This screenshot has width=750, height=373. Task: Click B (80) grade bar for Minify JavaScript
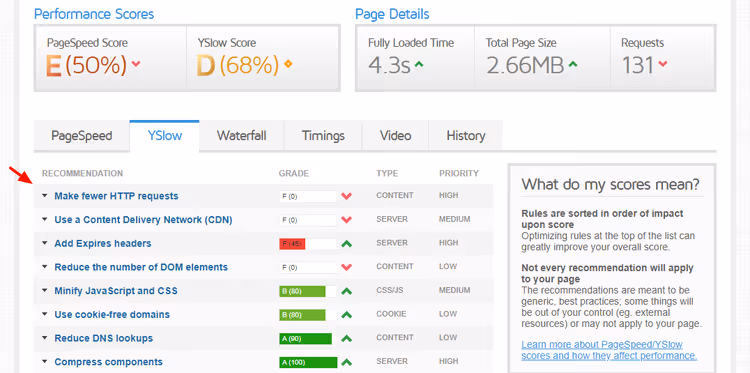(x=308, y=291)
